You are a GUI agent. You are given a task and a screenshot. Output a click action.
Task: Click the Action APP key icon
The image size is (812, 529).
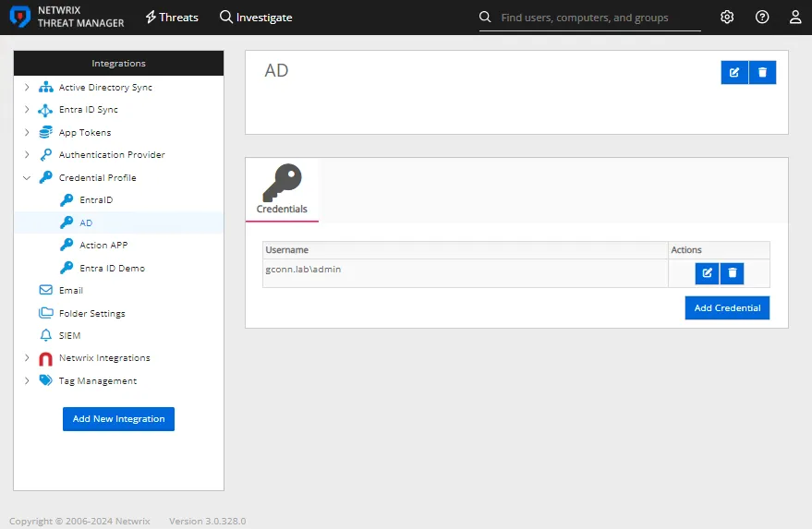coord(67,245)
